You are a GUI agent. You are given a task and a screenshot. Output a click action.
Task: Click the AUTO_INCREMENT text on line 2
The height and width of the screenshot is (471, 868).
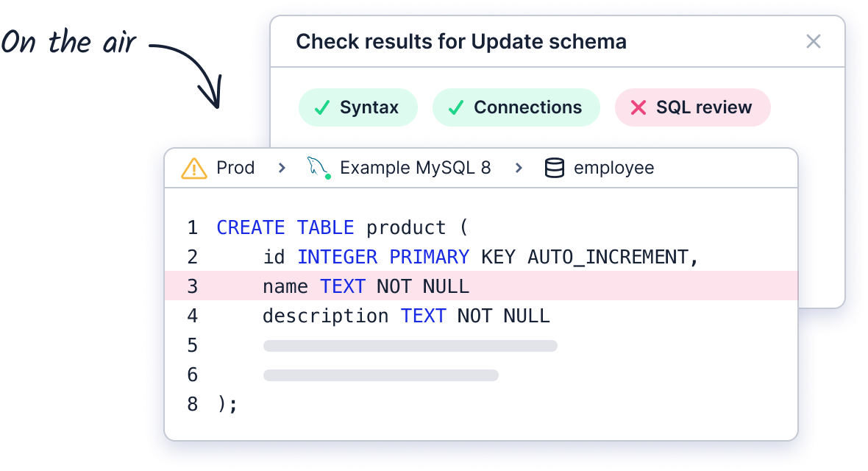(x=608, y=257)
